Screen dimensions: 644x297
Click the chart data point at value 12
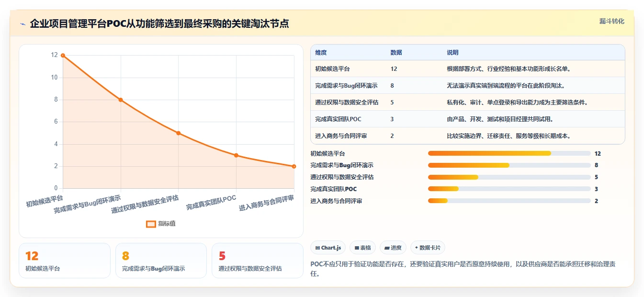coord(63,56)
